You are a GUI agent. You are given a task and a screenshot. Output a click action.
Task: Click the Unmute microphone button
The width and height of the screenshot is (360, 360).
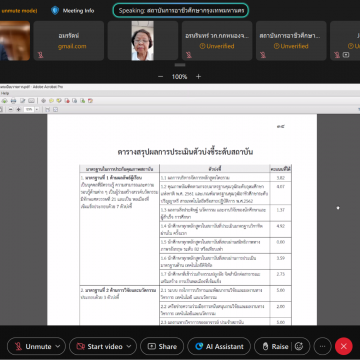[x=33, y=347]
